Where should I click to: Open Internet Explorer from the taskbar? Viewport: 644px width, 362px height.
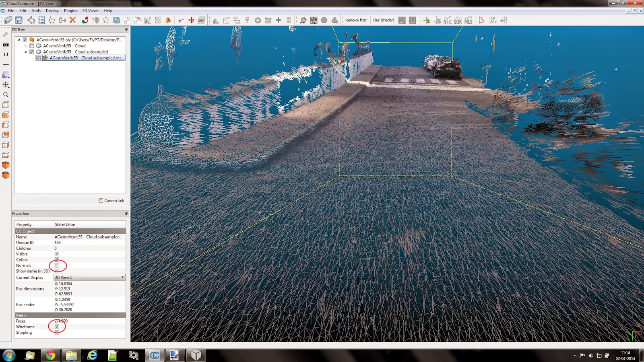92,355
